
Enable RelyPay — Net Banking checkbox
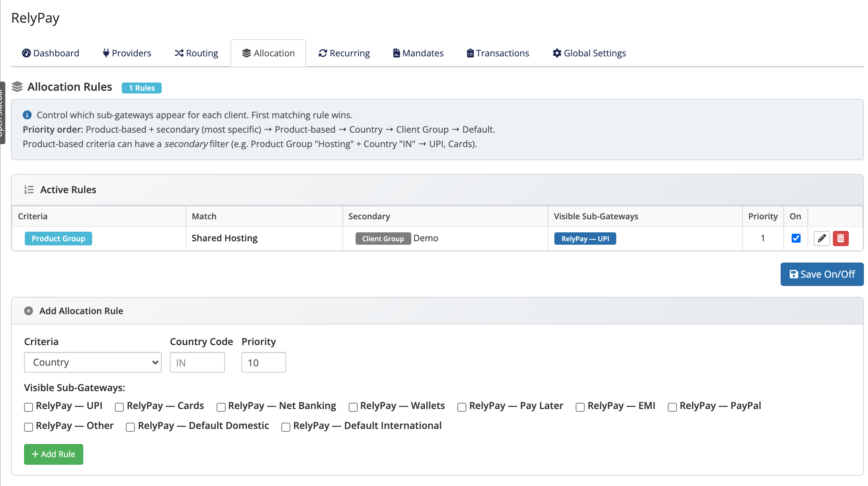[221, 407]
